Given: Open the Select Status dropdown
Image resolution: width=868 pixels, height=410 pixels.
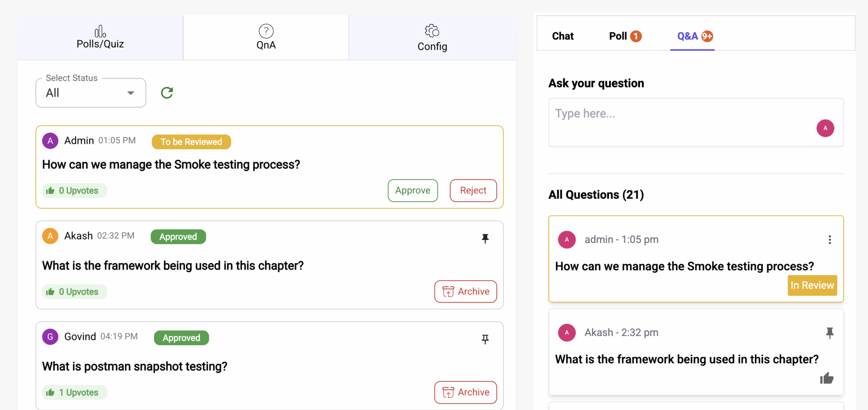Looking at the screenshot, I should click(x=91, y=93).
